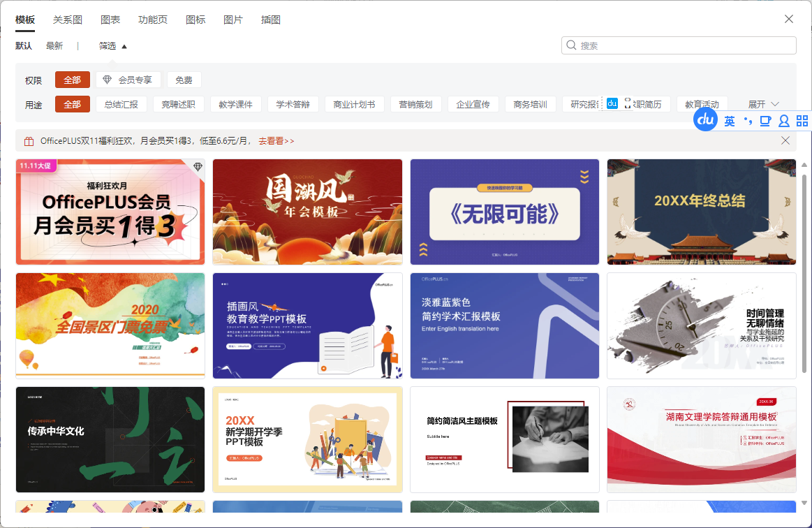This screenshot has width=812, height=528.
Task: Click the gift icon in promo banner
Action: pyautogui.click(x=29, y=141)
